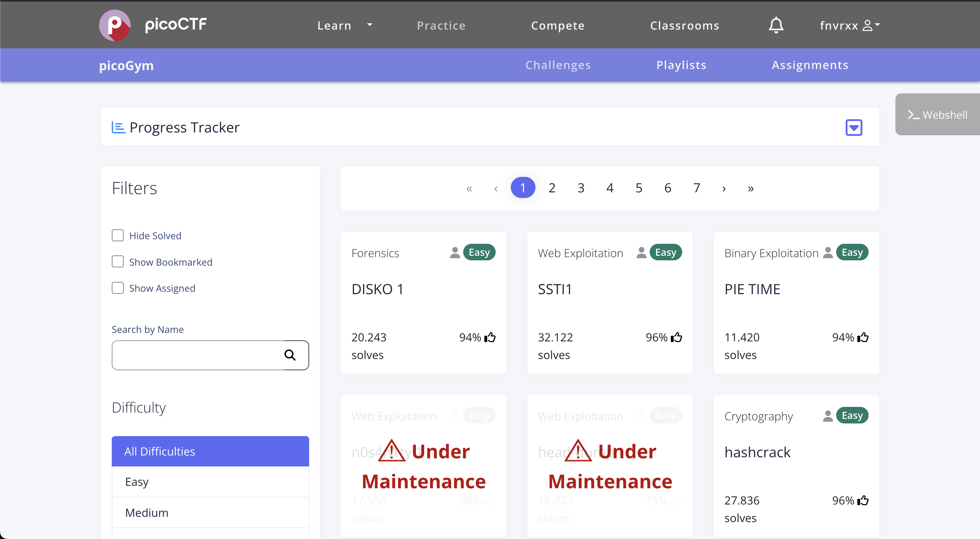Enable the Hide Solved checkbox
Image resolution: width=980 pixels, height=539 pixels.
click(x=117, y=235)
